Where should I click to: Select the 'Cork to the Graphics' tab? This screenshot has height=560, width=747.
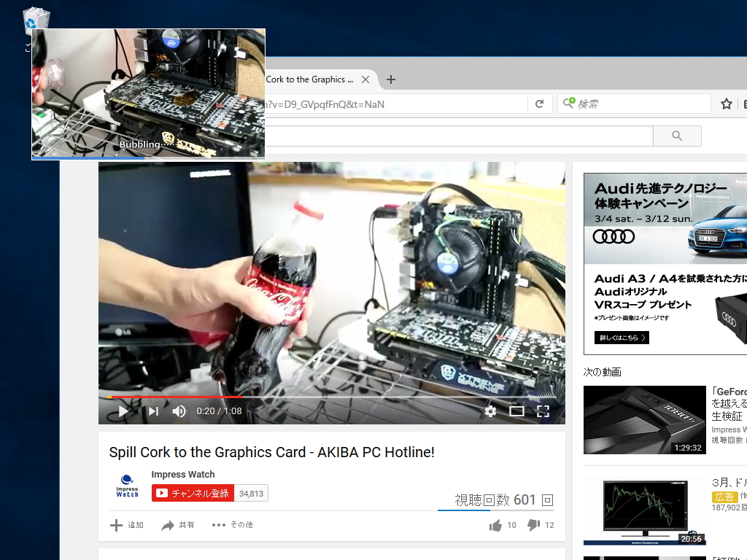[x=309, y=79]
